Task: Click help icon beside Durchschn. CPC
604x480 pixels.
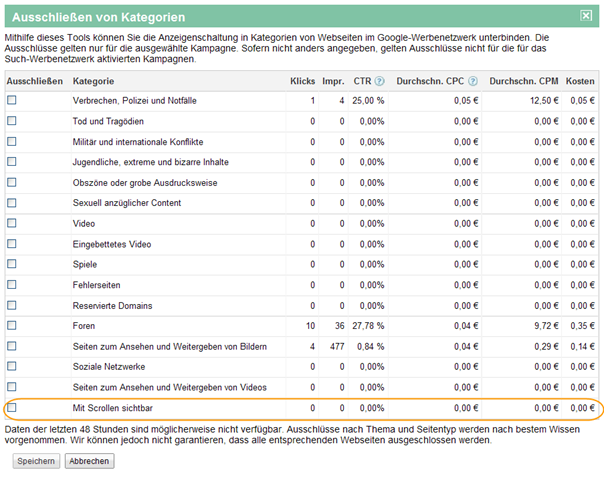Action: (472, 80)
